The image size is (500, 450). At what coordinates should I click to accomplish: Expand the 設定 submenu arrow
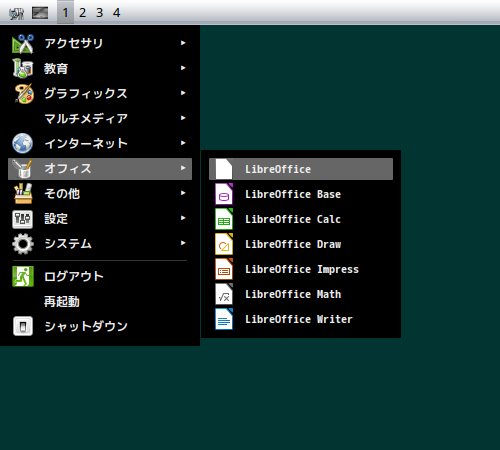183,218
